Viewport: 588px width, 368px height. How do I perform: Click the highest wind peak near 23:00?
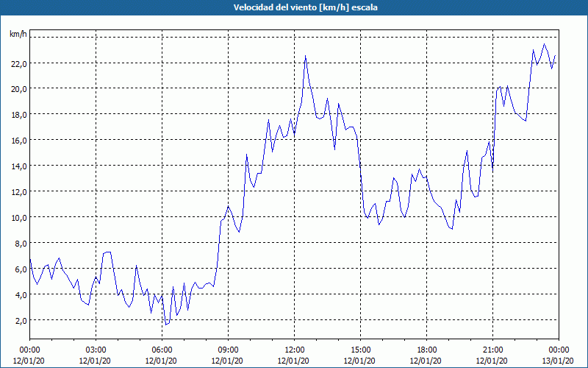[545, 44]
